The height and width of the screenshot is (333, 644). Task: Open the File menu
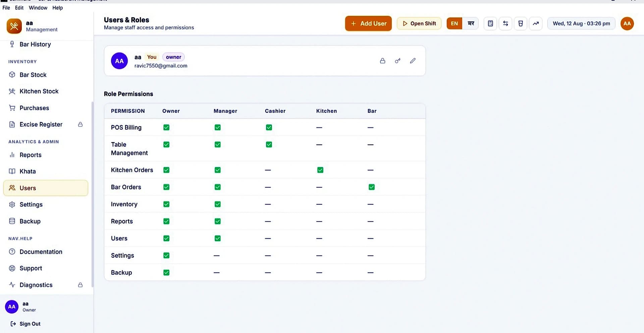pyautogui.click(x=6, y=8)
